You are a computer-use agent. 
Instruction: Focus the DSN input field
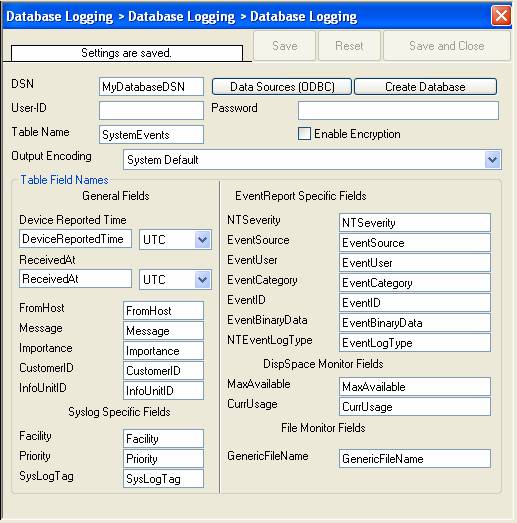151,87
